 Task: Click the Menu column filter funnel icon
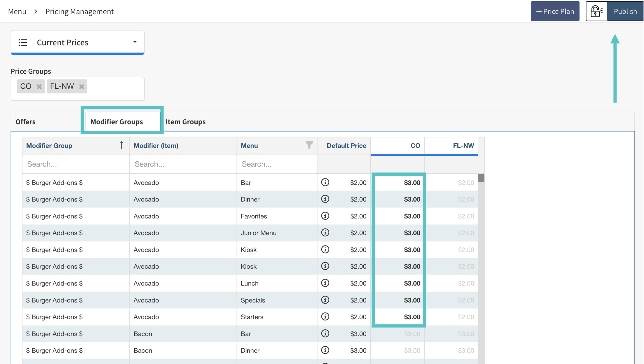[x=309, y=145]
